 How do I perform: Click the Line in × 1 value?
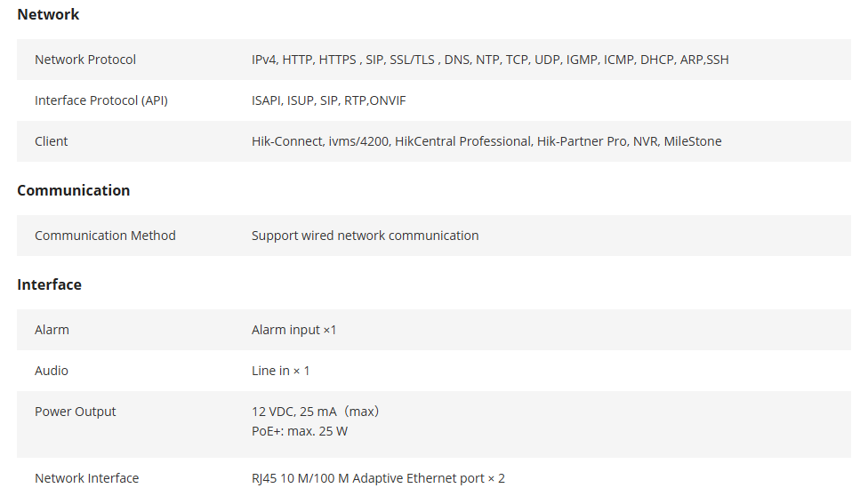tap(281, 371)
